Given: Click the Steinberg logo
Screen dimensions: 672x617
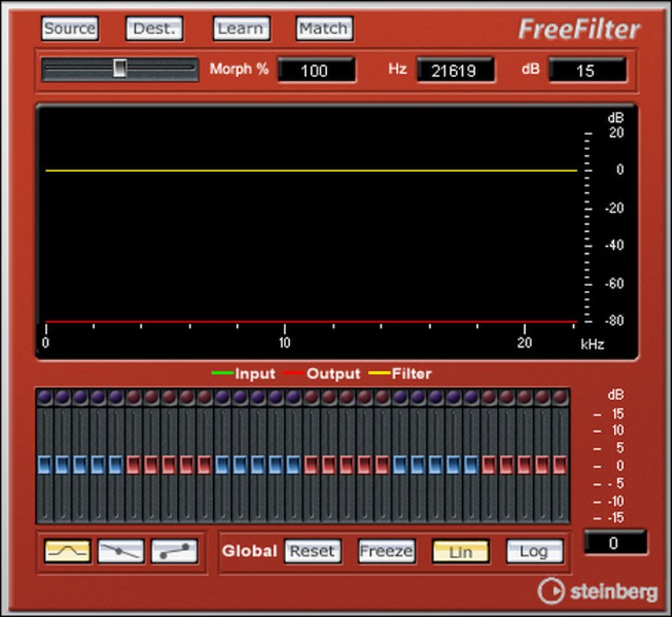Looking at the screenshot, I should tap(597, 591).
